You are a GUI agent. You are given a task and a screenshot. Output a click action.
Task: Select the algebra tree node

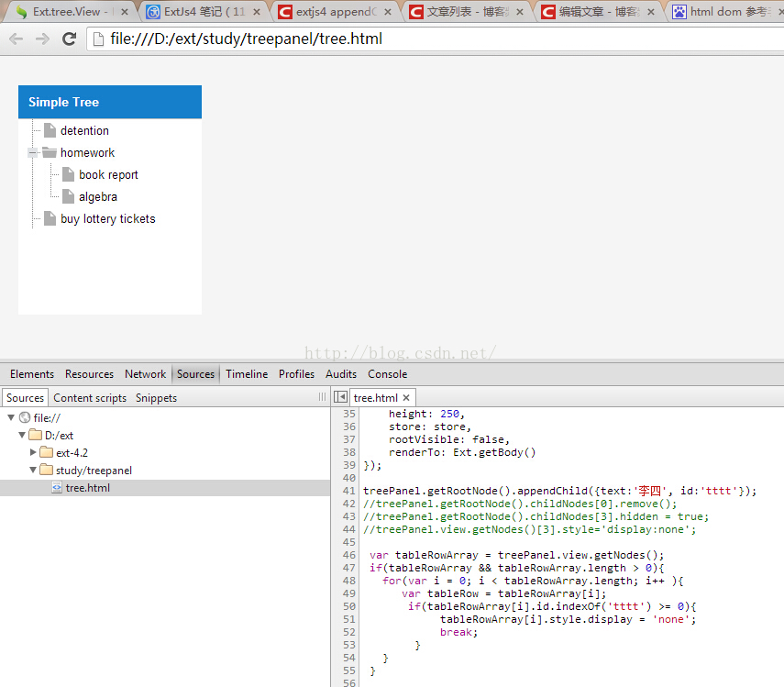[98, 196]
